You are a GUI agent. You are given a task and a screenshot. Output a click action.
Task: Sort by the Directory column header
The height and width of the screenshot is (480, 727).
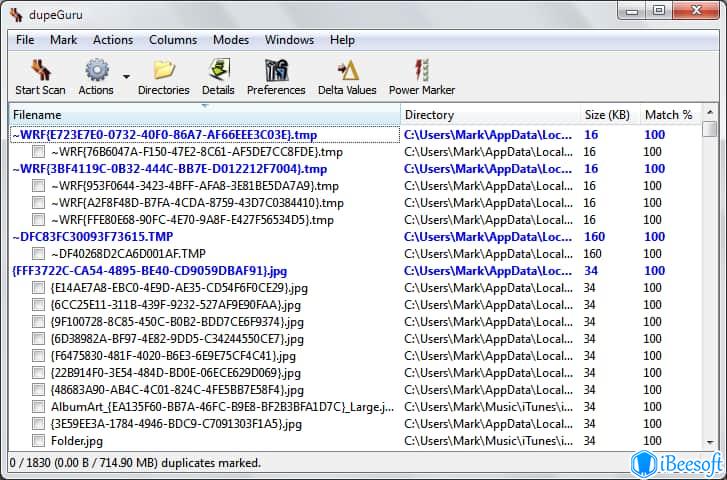[491, 115]
